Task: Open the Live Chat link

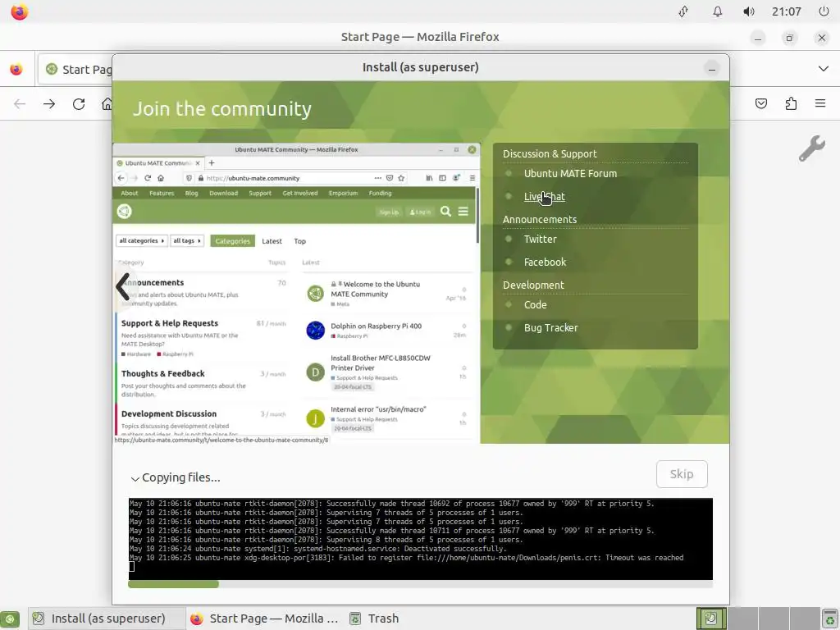Action: point(545,197)
